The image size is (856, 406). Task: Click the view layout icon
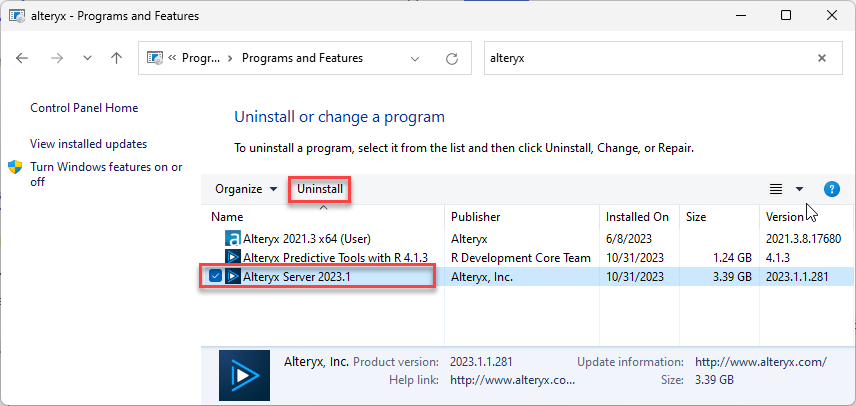tap(775, 189)
